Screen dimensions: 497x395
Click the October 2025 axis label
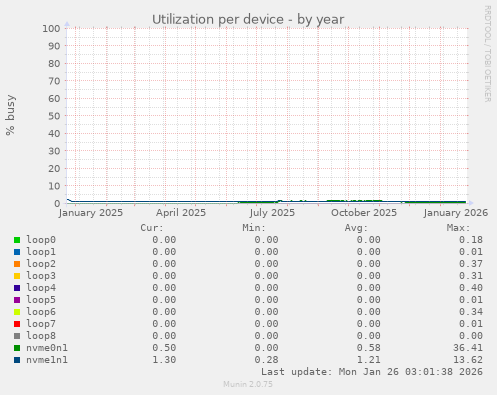click(364, 213)
